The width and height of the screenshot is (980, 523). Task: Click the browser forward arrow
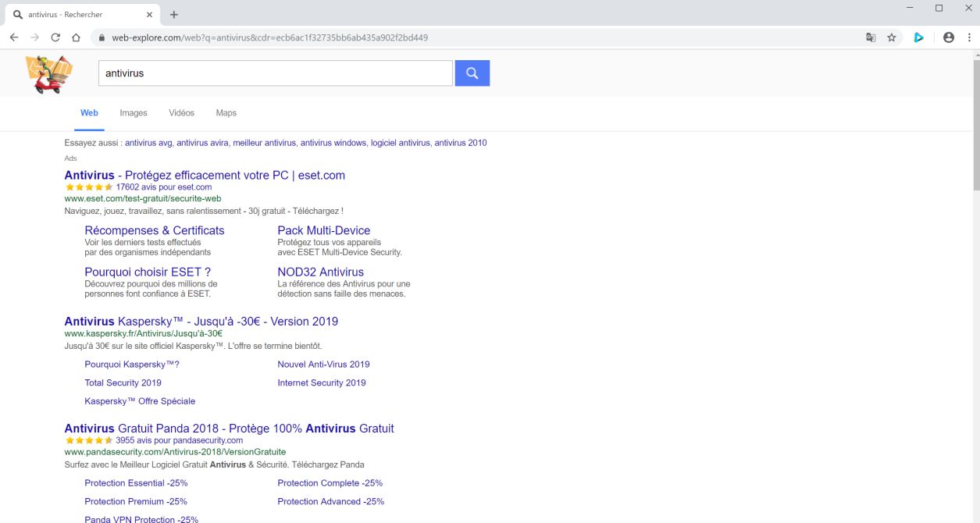pos(34,37)
